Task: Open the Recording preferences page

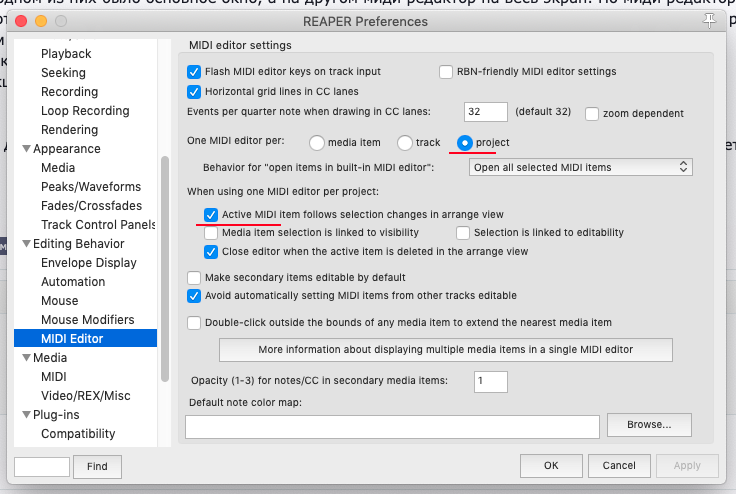Action: pyautogui.click(x=69, y=92)
